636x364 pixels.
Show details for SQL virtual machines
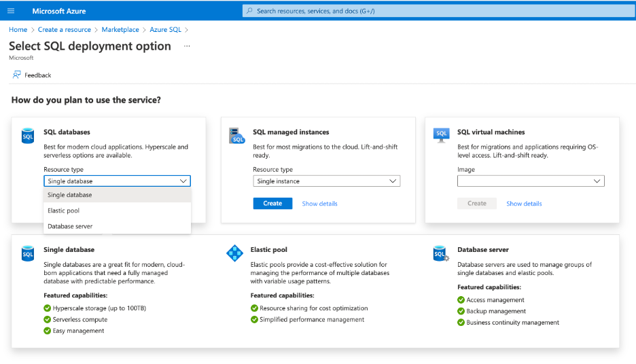click(524, 204)
